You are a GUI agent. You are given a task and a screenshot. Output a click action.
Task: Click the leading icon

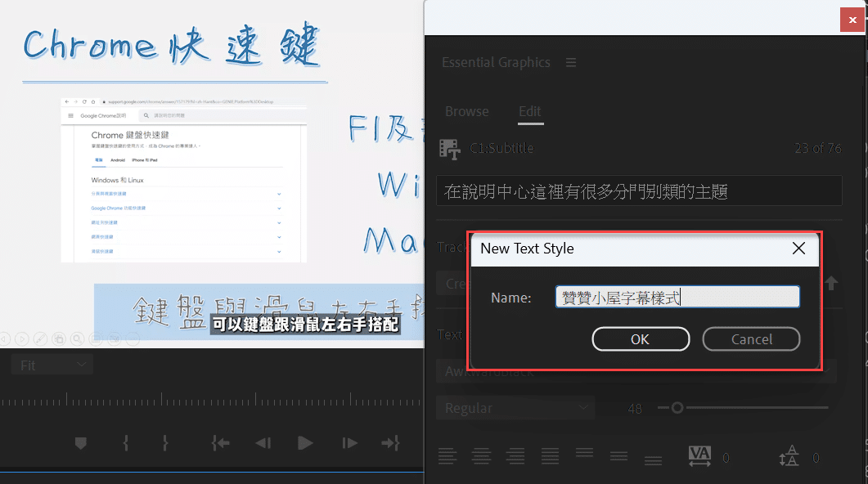(789, 455)
